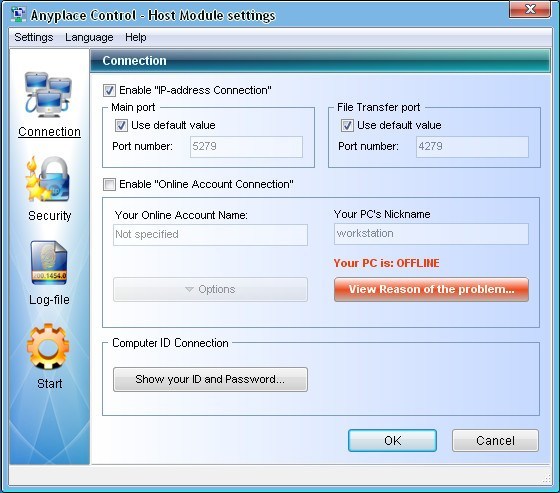Click the Your PC's Nickname field
This screenshot has height=493, width=560.
pyautogui.click(x=431, y=234)
